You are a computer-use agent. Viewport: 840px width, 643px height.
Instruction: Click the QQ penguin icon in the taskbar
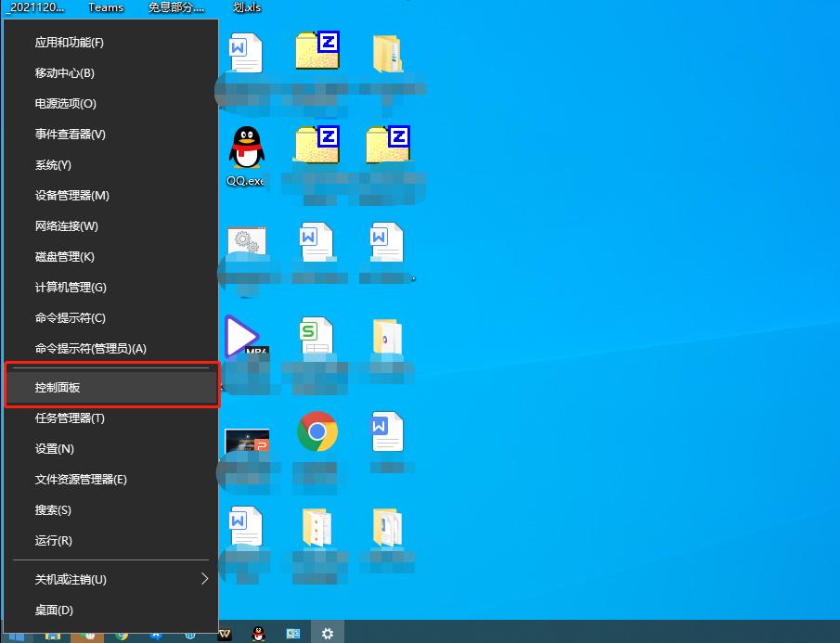pos(259,633)
